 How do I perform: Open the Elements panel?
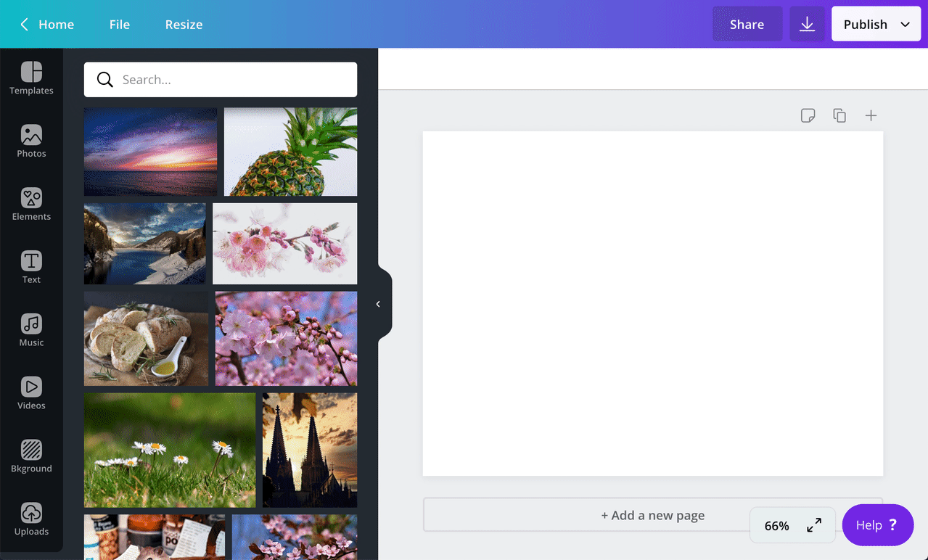[31, 205]
